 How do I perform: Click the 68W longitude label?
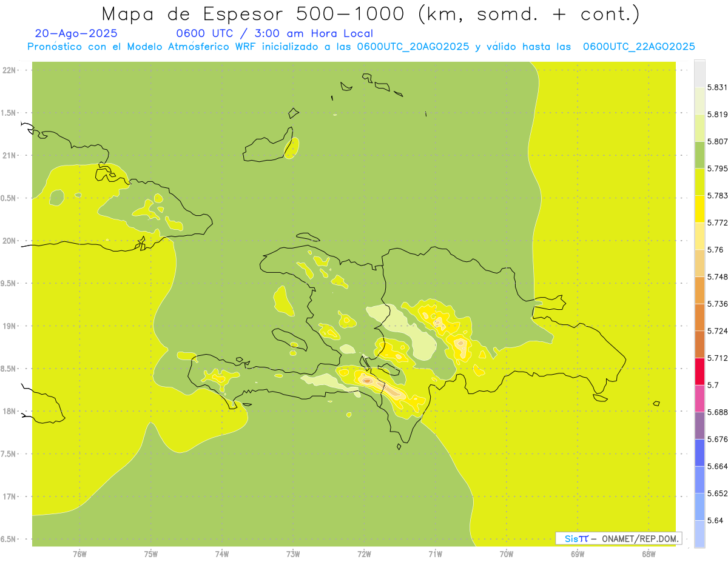click(648, 554)
